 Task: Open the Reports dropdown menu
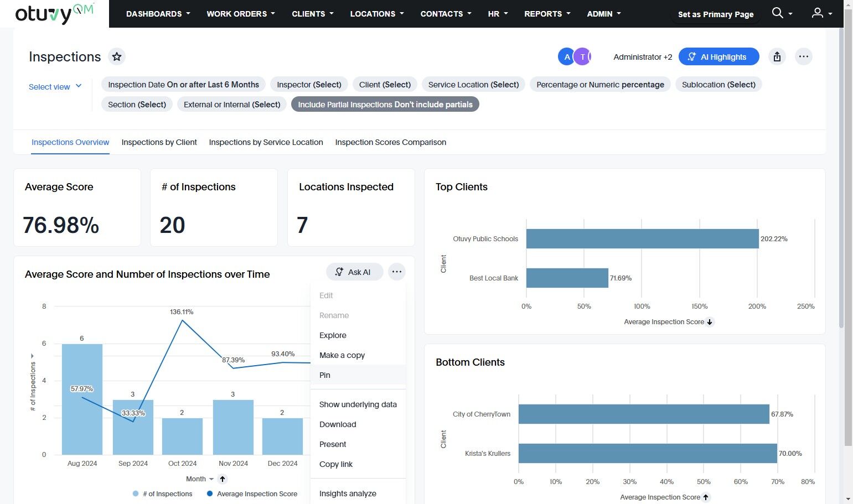coord(547,14)
